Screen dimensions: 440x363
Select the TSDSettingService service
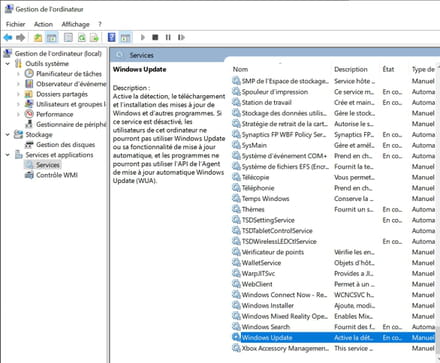point(268,220)
